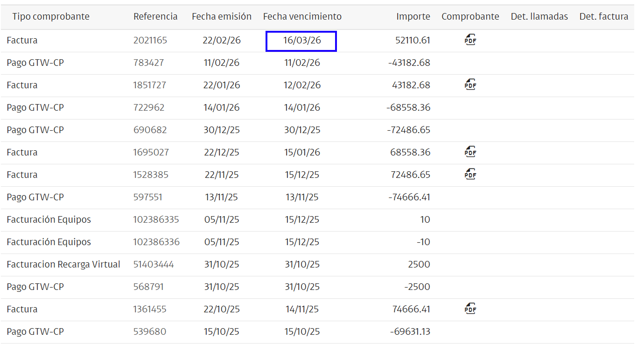Click the Comprobante column header
This screenshot has height=345, width=644.
pos(470,16)
